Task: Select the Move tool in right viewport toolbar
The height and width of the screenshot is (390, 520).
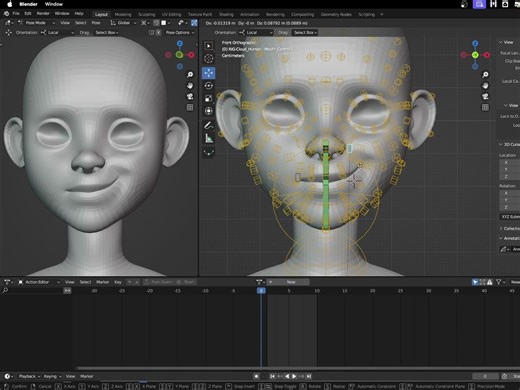Action: pyautogui.click(x=209, y=73)
